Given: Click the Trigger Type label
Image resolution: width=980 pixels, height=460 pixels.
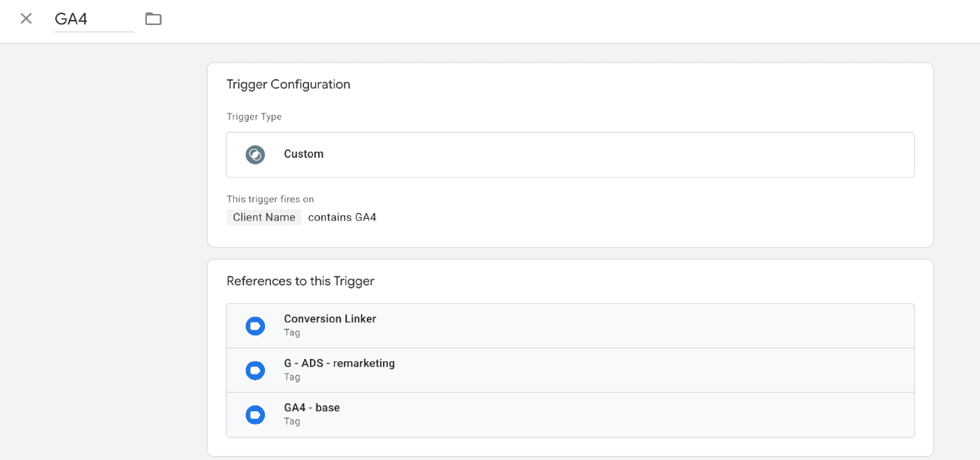Looking at the screenshot, I should coord(254,116).
